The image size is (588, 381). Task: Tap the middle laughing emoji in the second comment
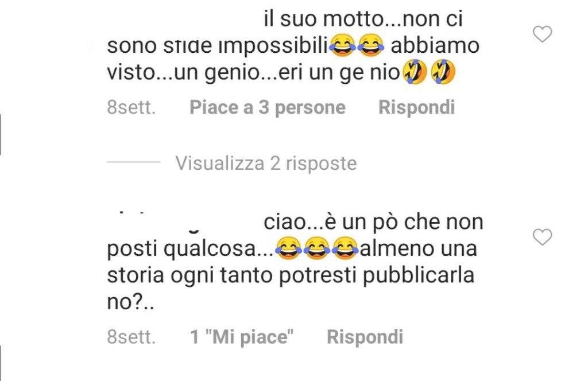pyautogui.click(x=316, y=248)
